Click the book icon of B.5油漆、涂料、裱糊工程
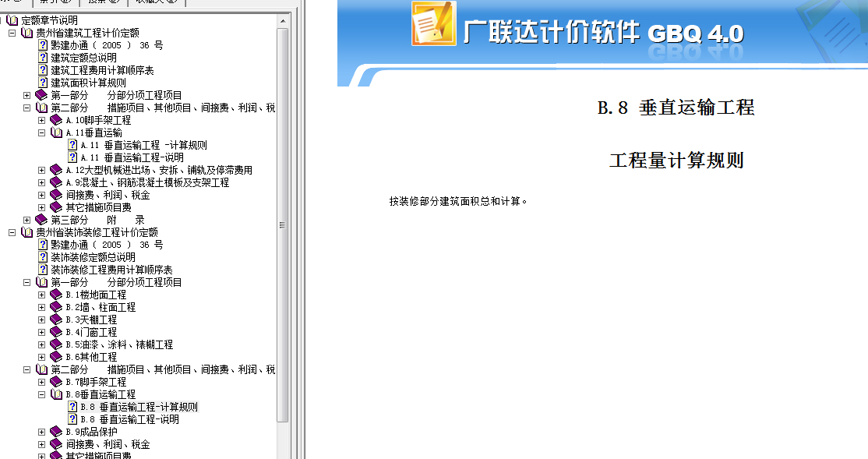This screenshot has height=459, width=868. point(56,344)
